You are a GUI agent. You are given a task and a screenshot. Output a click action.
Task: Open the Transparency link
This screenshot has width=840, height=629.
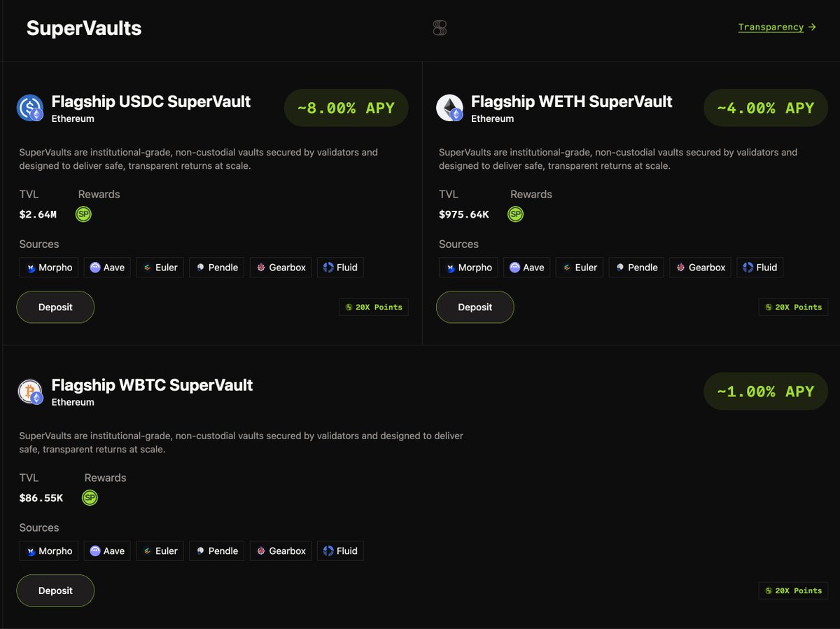[x=777, y=27]
